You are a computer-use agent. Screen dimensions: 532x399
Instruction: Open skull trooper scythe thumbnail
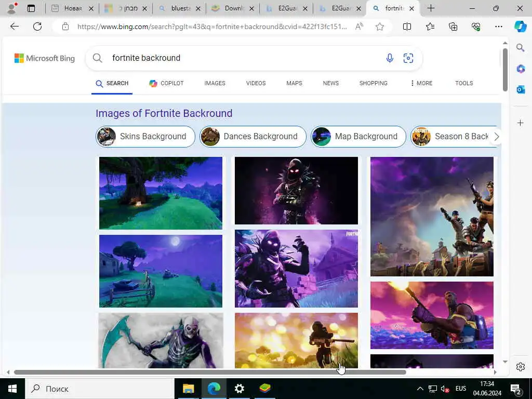pos(161,340)
